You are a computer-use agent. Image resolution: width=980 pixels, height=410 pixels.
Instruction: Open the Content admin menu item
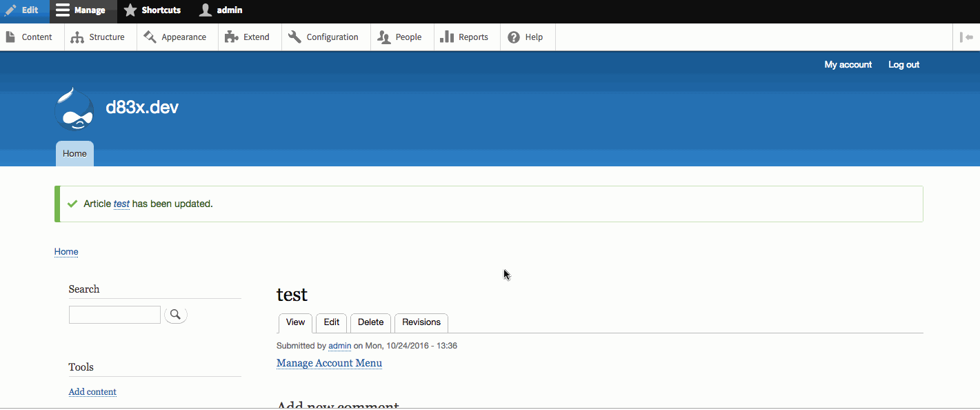(x=32, y=37)
